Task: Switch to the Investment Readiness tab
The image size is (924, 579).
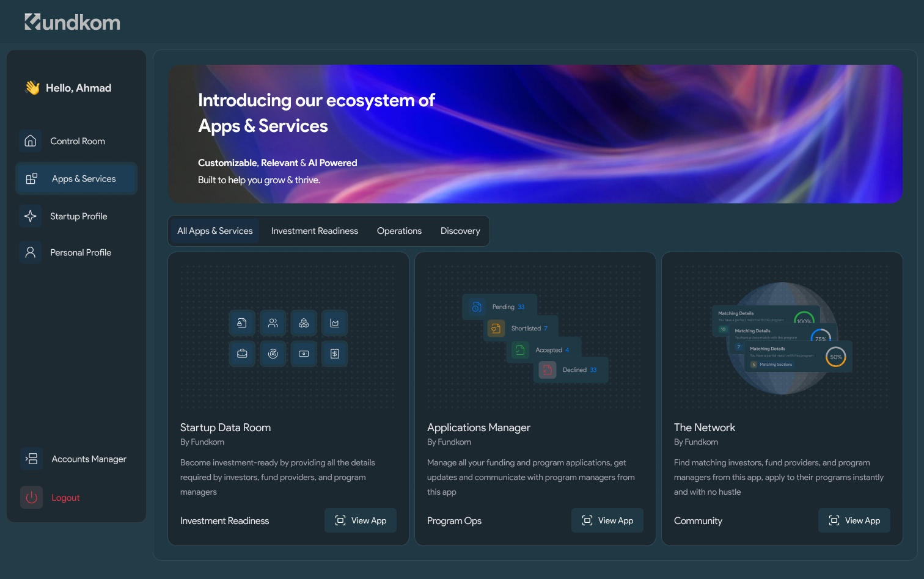Action: 314,231
